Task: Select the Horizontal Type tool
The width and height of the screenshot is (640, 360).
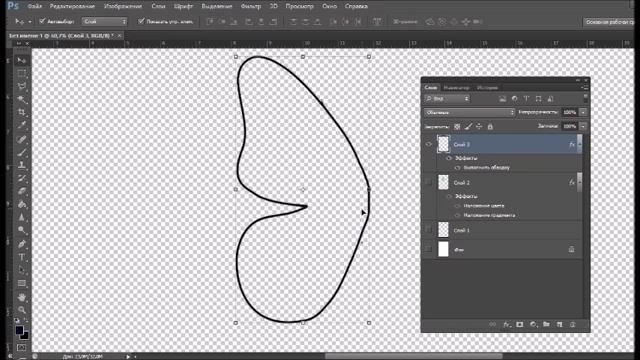Action: tap(21, 257)
